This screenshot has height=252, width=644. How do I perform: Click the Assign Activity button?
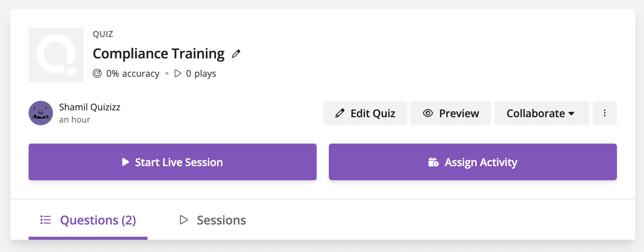point(473,162)
